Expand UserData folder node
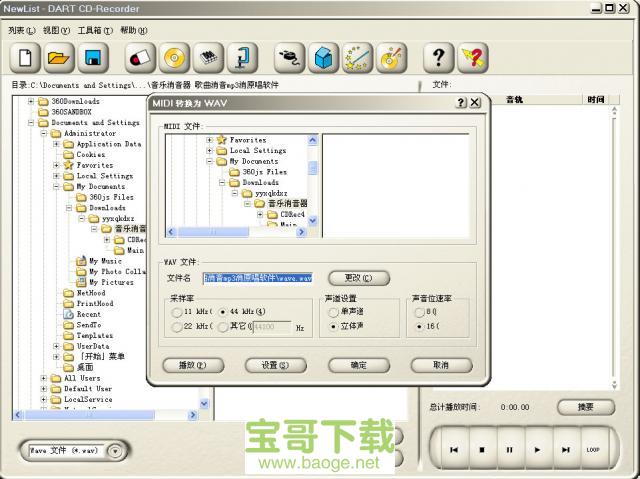 56,346
